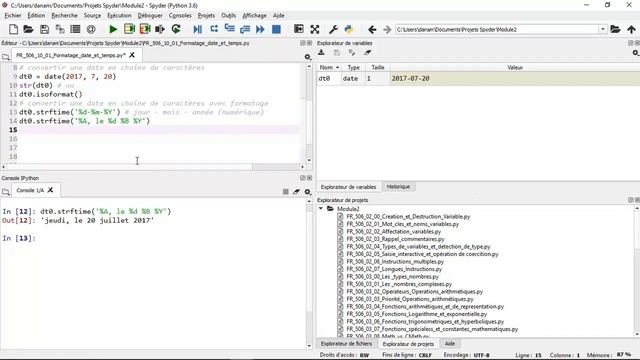
Task: Open the Fichier menu
Action: [13, 16]
